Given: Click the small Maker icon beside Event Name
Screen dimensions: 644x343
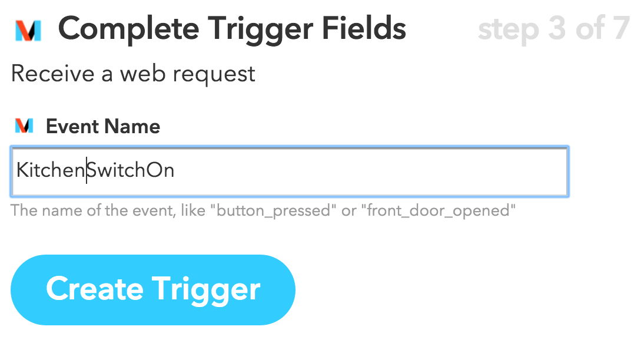Looking at the screenshot, I should click(x=24, y=126).
